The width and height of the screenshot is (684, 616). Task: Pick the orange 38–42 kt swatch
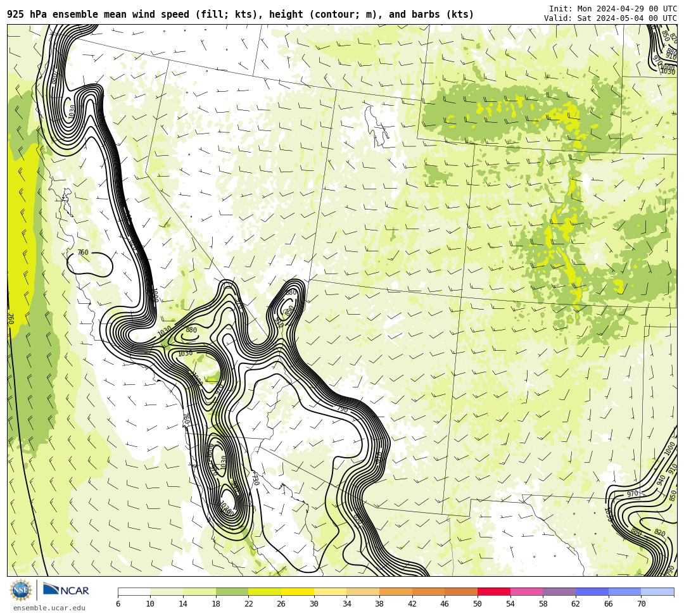click(x=396, y=591)
